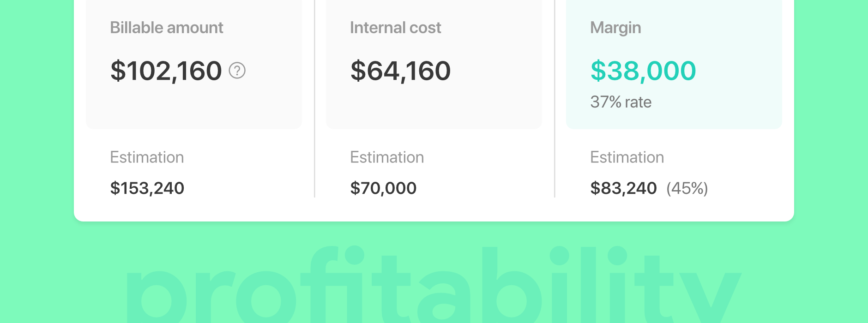Screen dimensions: 868x323
Task: Click the (45%) estimated margin percentage
Action: (x=687, y=188)
